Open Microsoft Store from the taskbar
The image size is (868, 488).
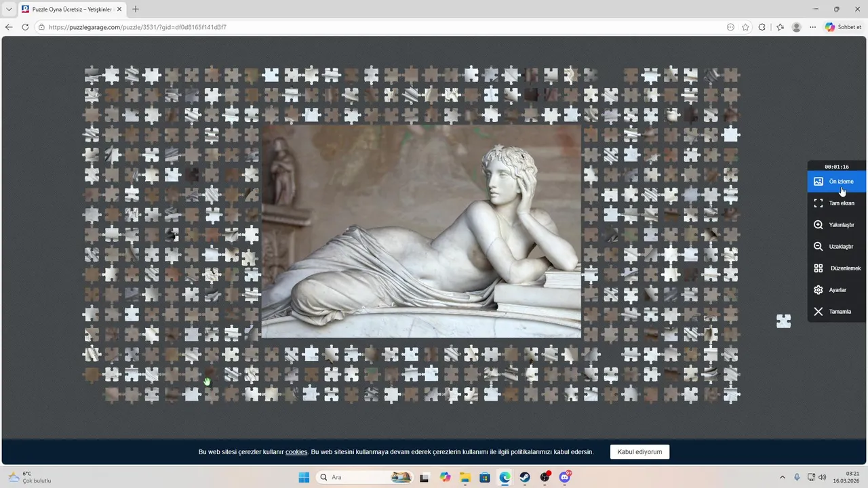485,477
